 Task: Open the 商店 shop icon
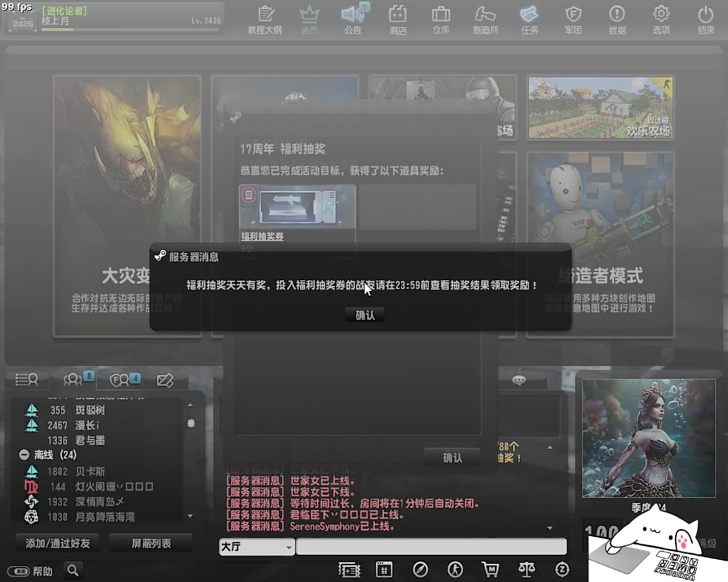[398, 20]
